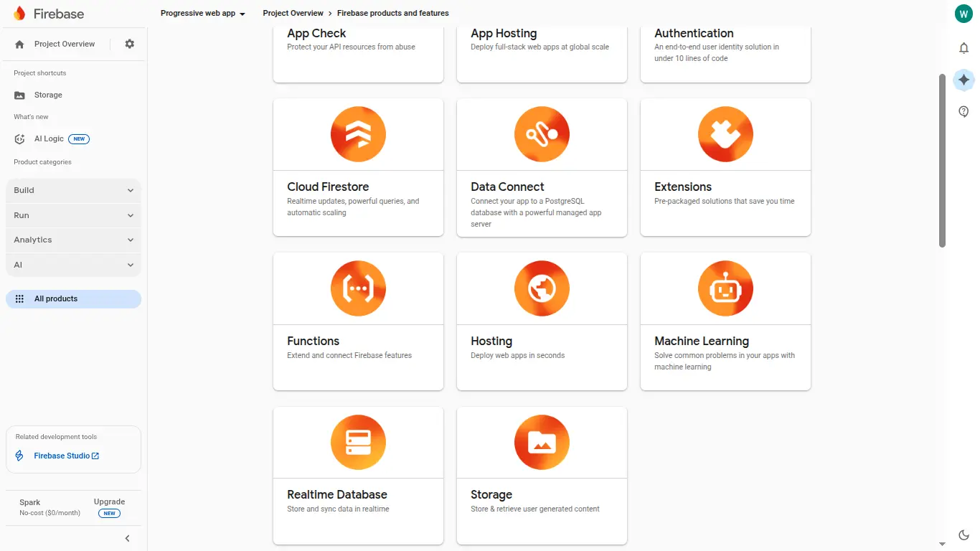Viewport: 980px width, 551px height.
Task: Click the Upgrade button
Action: [x=109, y=501]
